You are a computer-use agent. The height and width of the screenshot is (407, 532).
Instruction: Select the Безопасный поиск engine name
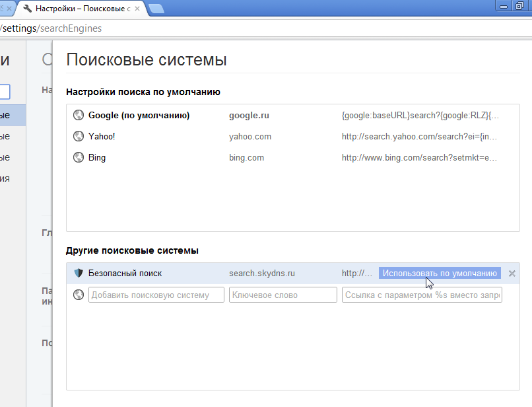[x=125, y=273]
